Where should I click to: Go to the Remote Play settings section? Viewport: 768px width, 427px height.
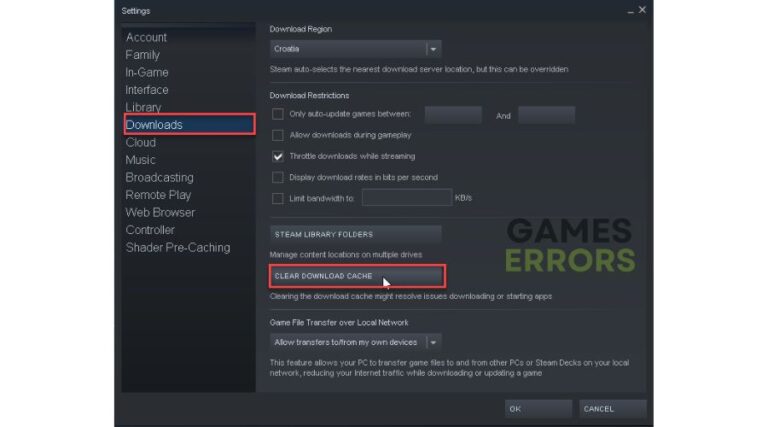click(158, 195)
